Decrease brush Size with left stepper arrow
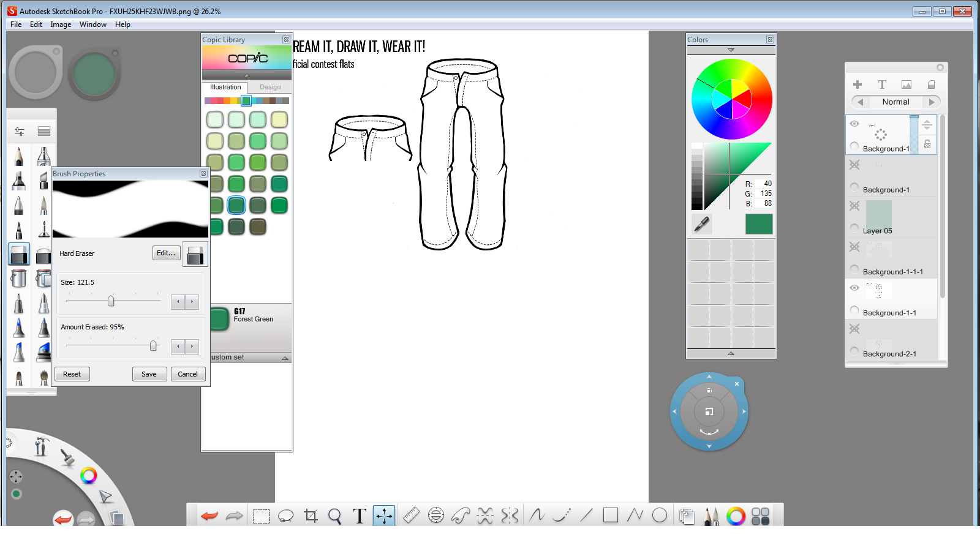980x551 pixels. tap(178, 302)
